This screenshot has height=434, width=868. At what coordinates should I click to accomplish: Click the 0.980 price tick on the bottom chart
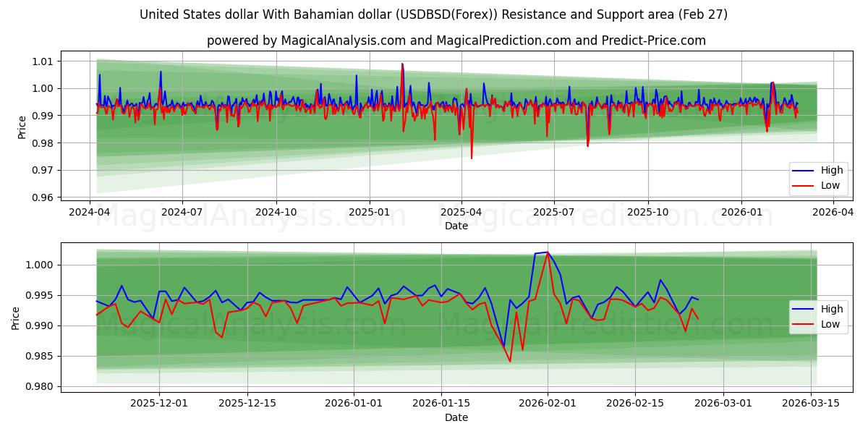[x=41, y=386]
